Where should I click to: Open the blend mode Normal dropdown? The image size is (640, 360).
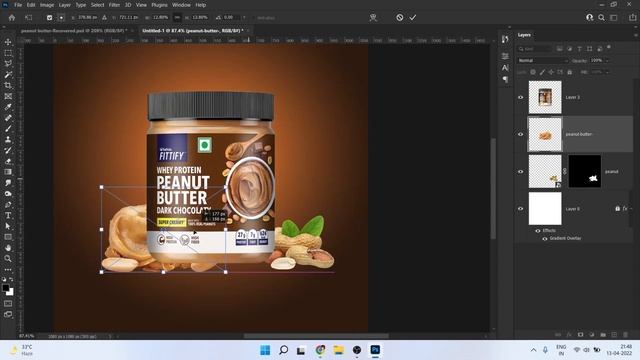coord(542,60)
